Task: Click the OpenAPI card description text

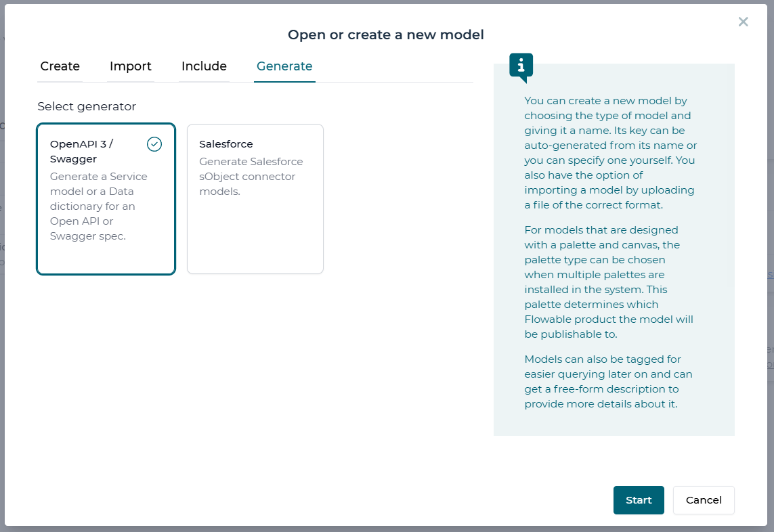Action: pyautogui.click(x=99, y=206)
